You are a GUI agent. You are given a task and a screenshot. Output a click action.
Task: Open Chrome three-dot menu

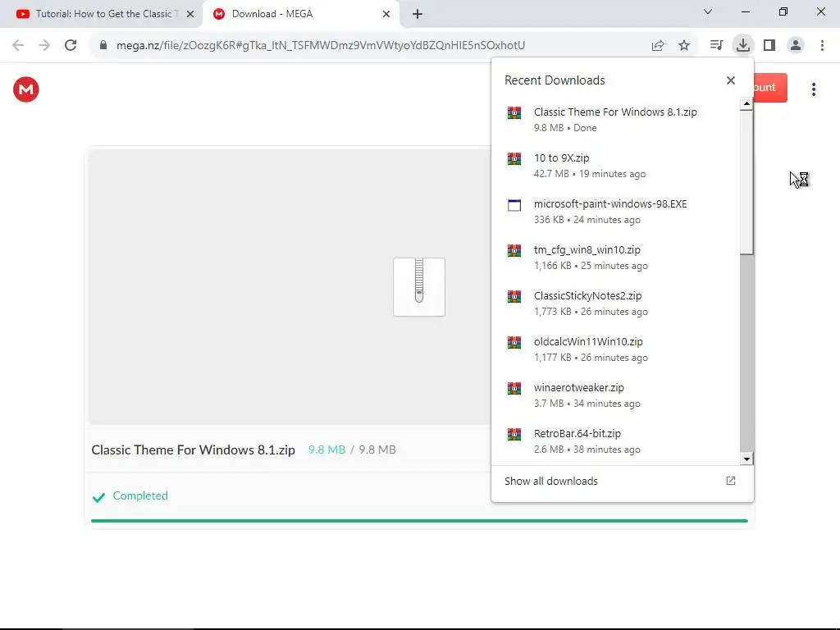822,45
